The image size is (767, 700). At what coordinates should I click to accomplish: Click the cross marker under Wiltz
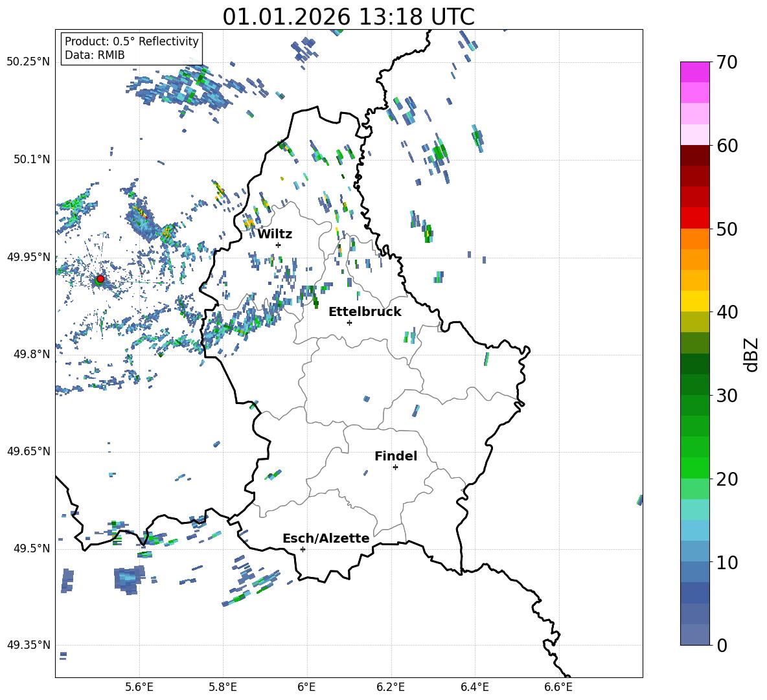(x=278, y=245)
